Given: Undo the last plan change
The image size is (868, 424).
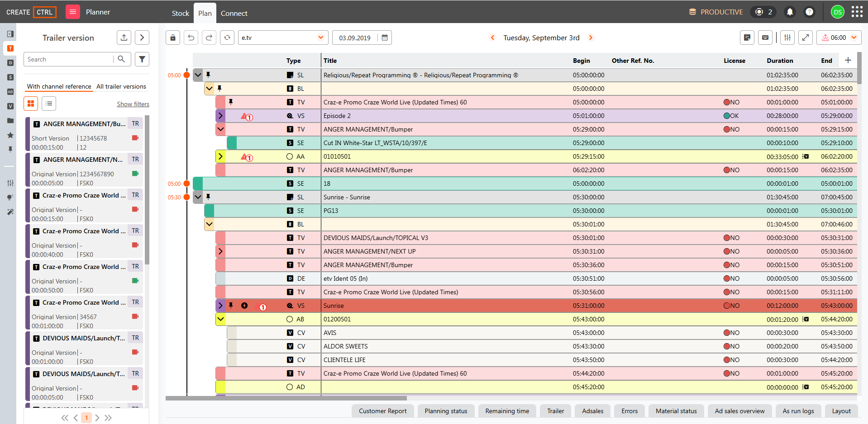Looking at the screenshot, I should pos(191,38).
